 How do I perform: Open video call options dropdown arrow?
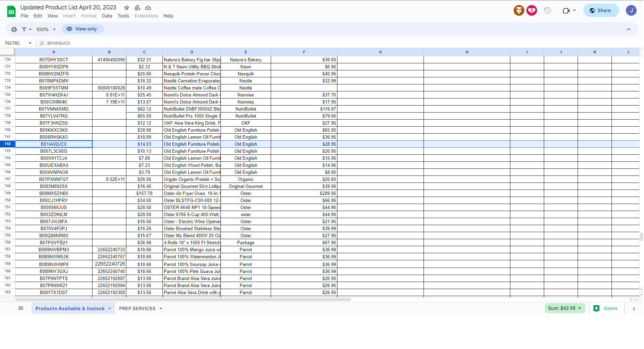point(574,11)
